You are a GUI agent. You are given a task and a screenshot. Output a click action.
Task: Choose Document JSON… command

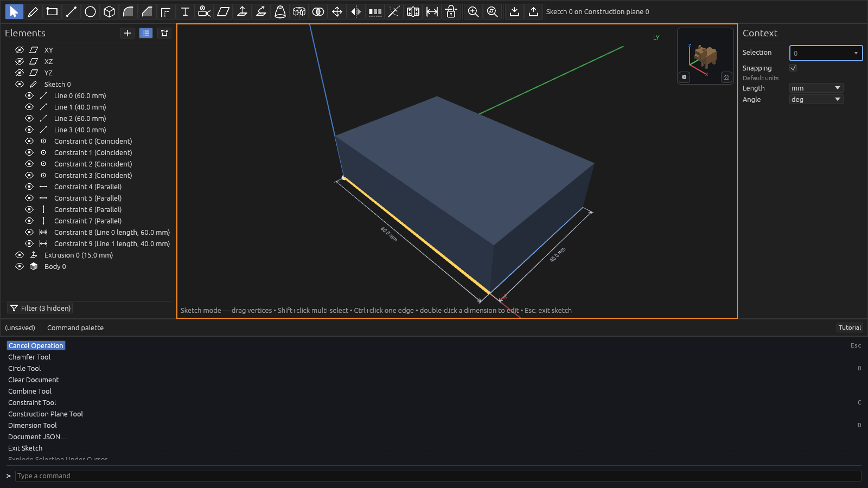click(37, 436)
